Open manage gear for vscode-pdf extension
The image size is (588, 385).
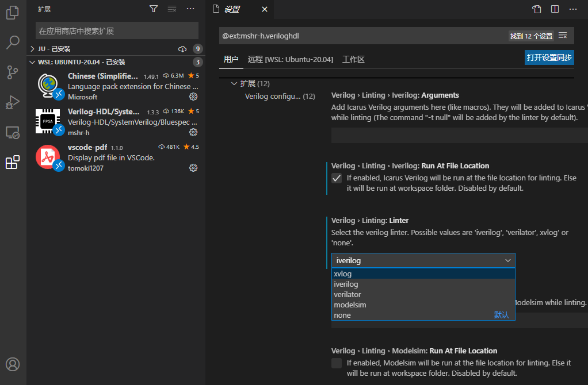pos(193,168)
